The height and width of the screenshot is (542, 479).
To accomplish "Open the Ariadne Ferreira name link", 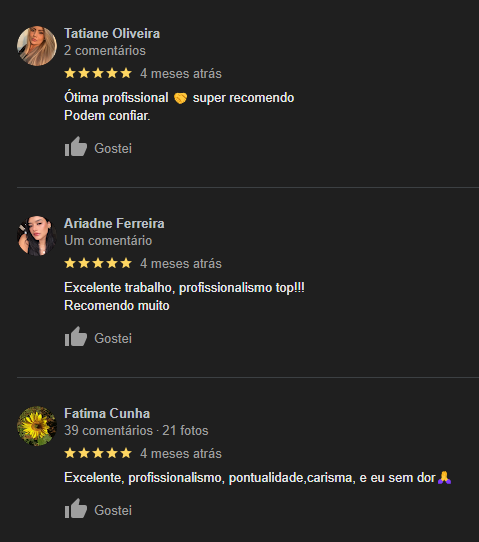I will tap(114, 223).
